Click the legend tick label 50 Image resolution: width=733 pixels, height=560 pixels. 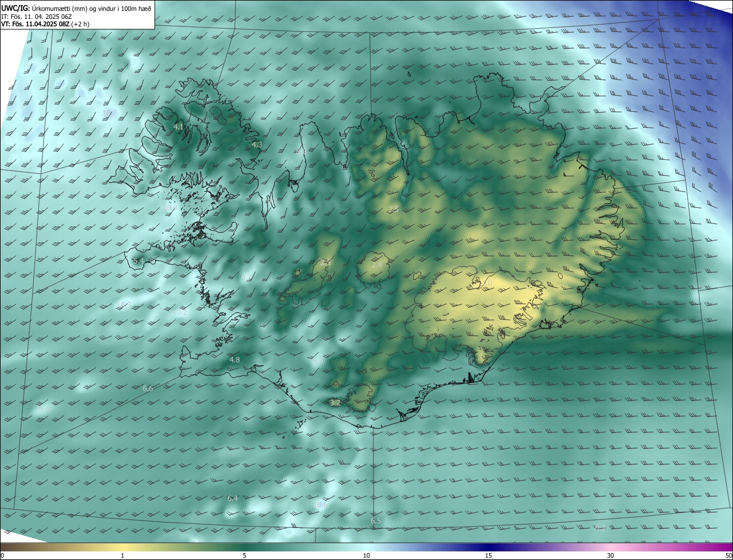click(x=728, y=555)
